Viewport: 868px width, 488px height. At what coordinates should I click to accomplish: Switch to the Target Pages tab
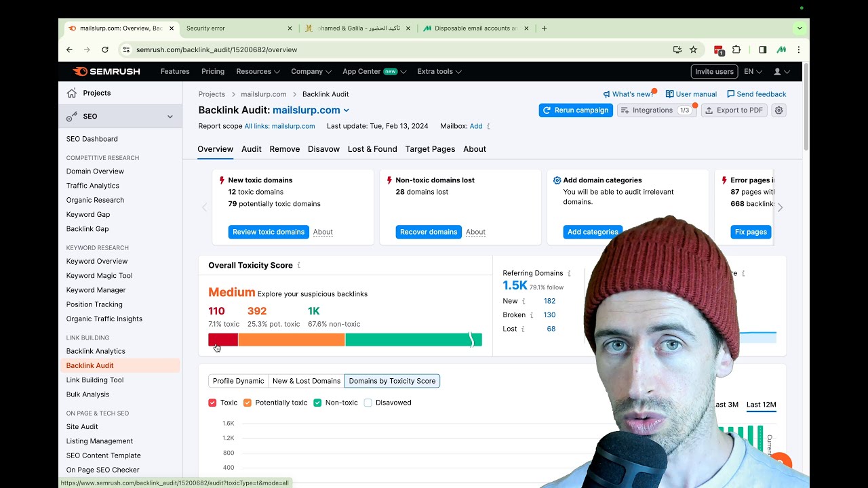point(430,149)
